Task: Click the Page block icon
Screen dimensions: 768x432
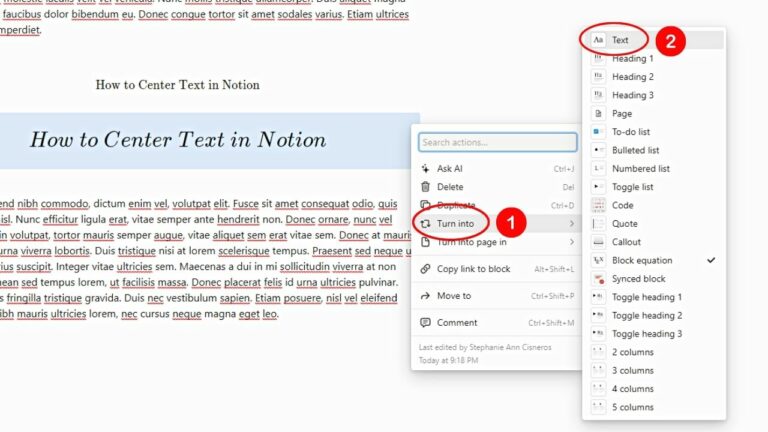Action: 598,114
